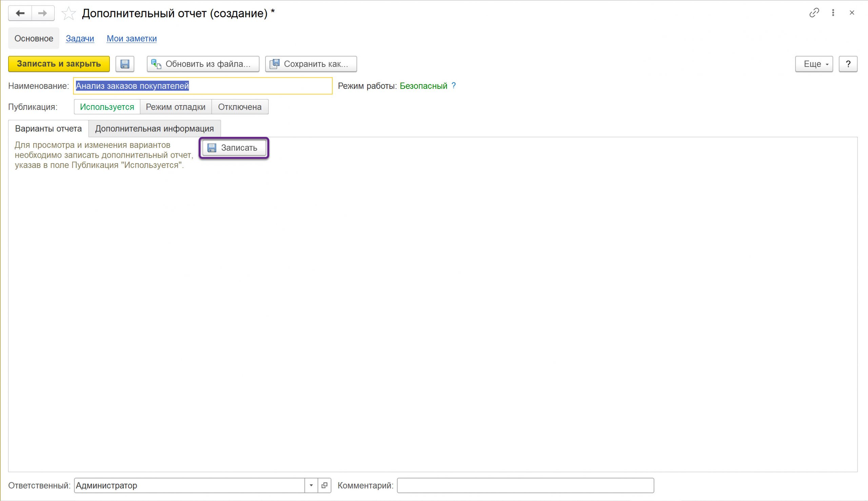Click Обновить из файла button

[x=203, y=64]
